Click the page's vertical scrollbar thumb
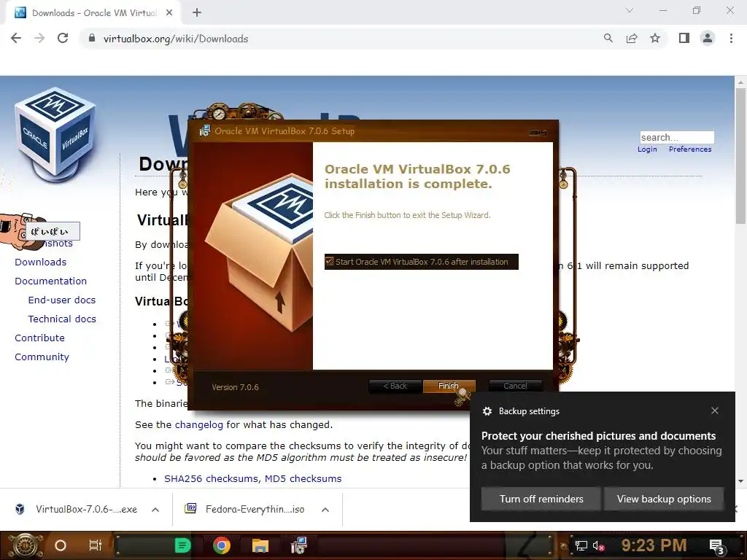 coord(740,155)
